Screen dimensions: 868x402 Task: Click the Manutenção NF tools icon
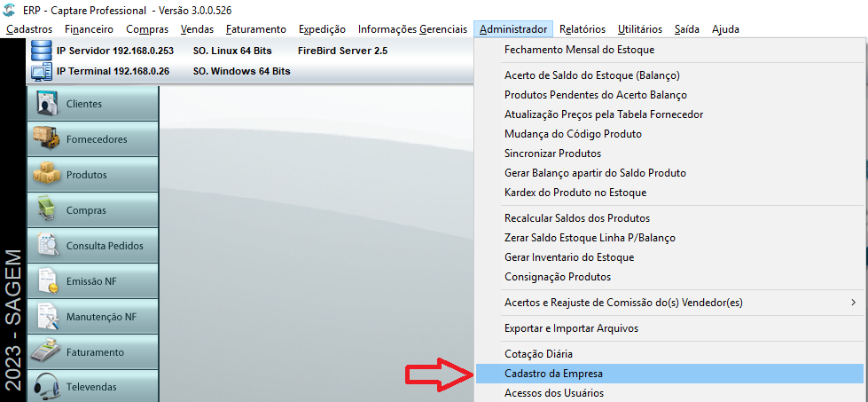click(47, 317)
